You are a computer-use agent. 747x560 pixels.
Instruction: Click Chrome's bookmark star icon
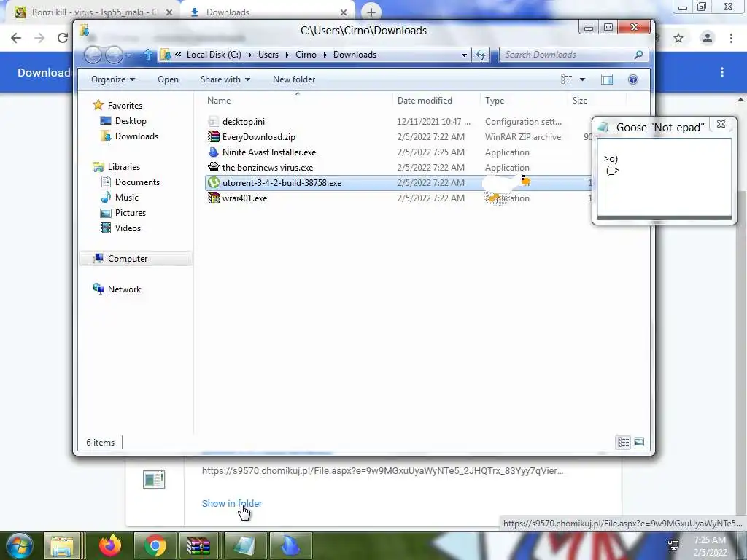[678, 38]
